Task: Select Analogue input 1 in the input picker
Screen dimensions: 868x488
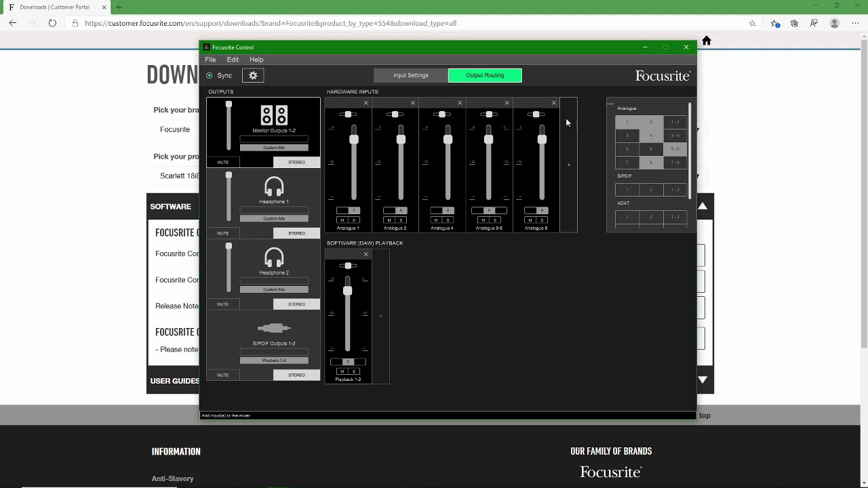Action: click(x=627, y=122)
